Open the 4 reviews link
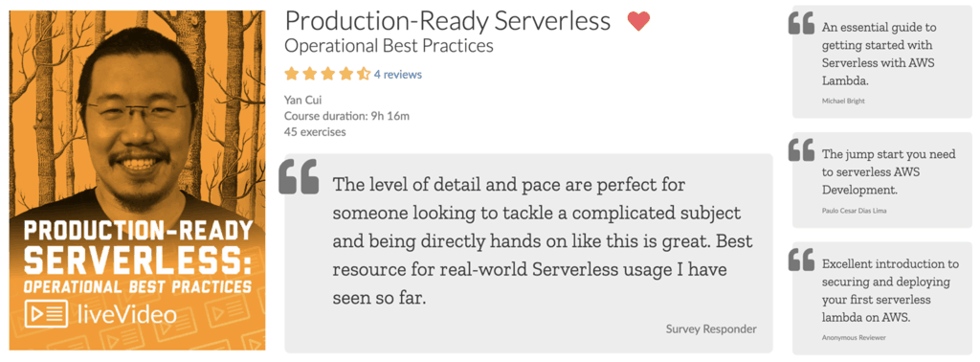Viewport: 980px width, 362px height. point(398,75)
